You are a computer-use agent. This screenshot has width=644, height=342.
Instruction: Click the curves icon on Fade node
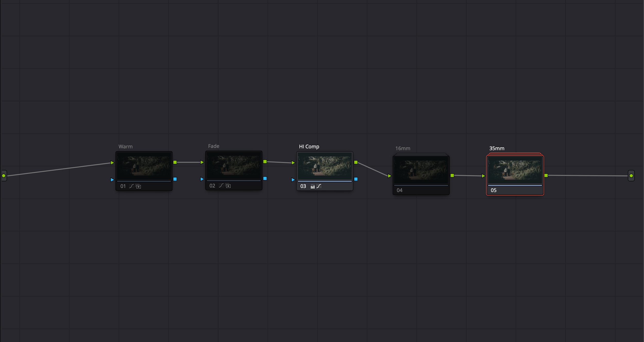point(221,186)
